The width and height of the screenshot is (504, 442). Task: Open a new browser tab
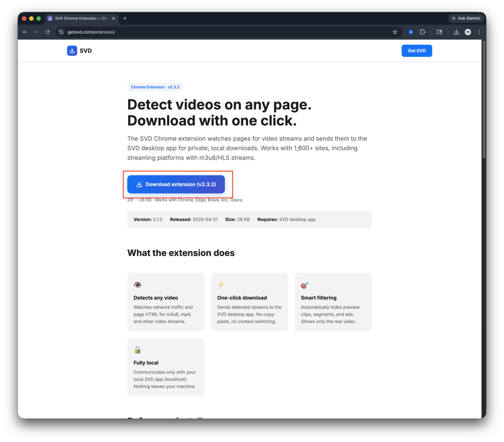(125, 18)
